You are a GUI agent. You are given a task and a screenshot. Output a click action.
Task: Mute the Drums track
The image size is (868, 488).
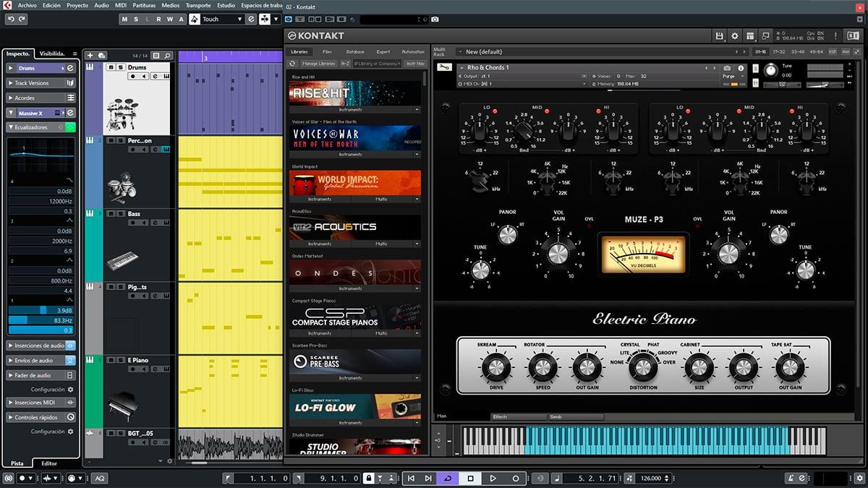pos(111,68)
